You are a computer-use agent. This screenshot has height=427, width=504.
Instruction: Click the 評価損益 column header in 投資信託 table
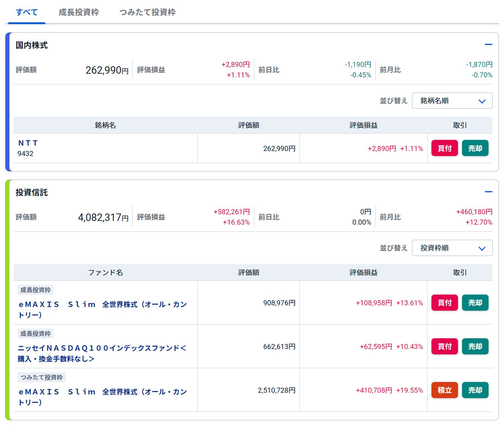coord(363,272)
